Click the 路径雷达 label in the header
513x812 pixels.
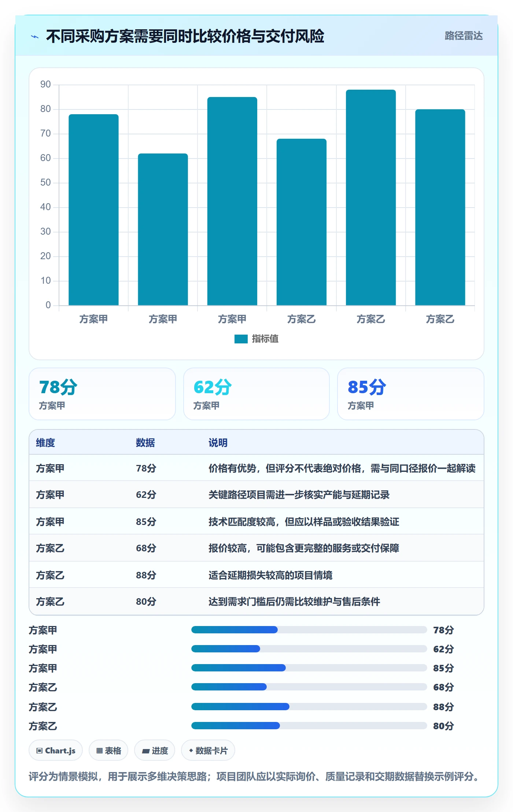(x=464, y=36)
